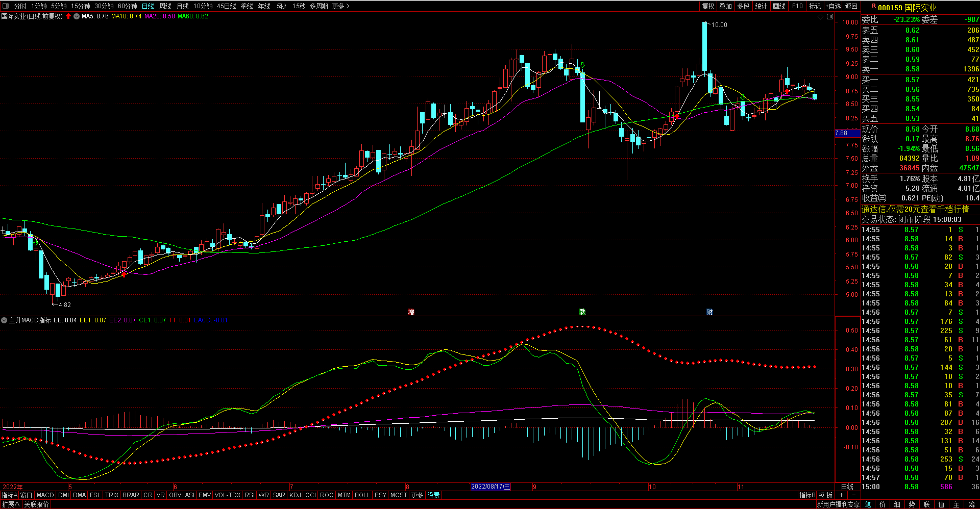The image size is (980, 510).
Task: Expand 更多 indicators list
Action: pos(417,495)
